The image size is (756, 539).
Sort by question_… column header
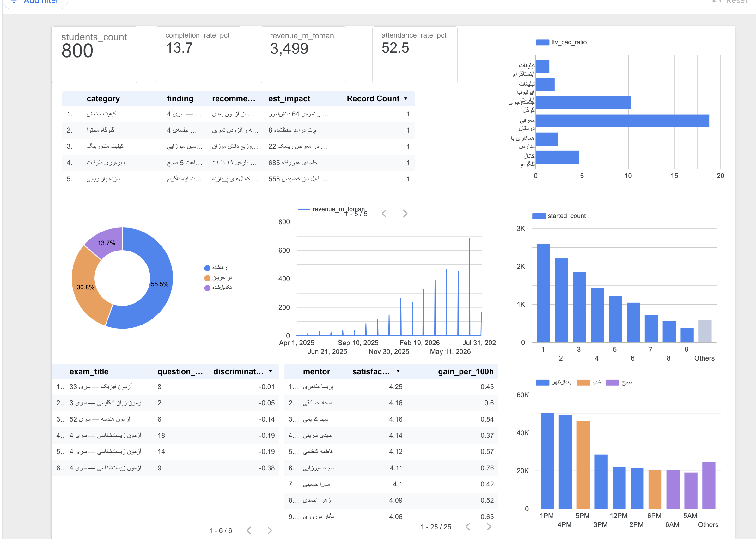point(180,371)
